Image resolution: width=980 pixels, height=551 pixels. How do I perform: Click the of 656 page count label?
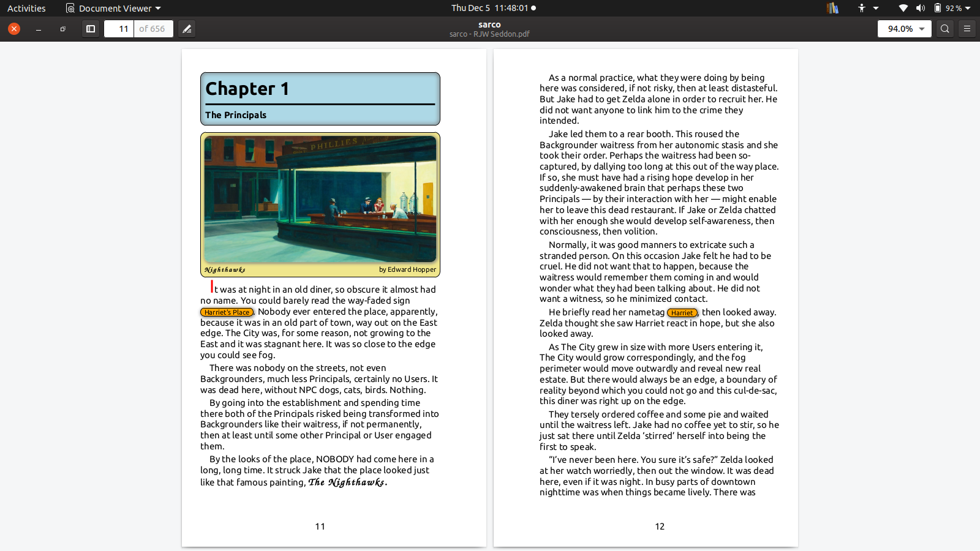click(x=152, y=29)
